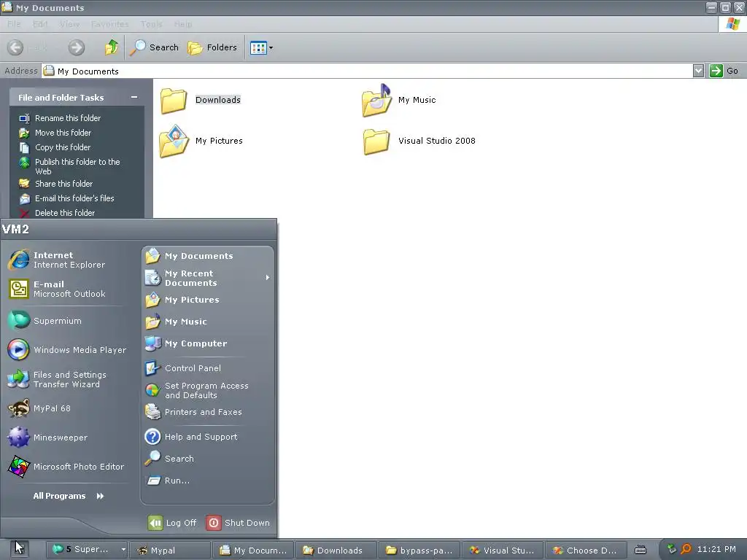Select the My Pictures folder

pyautogui.click(x=201, y=141)
